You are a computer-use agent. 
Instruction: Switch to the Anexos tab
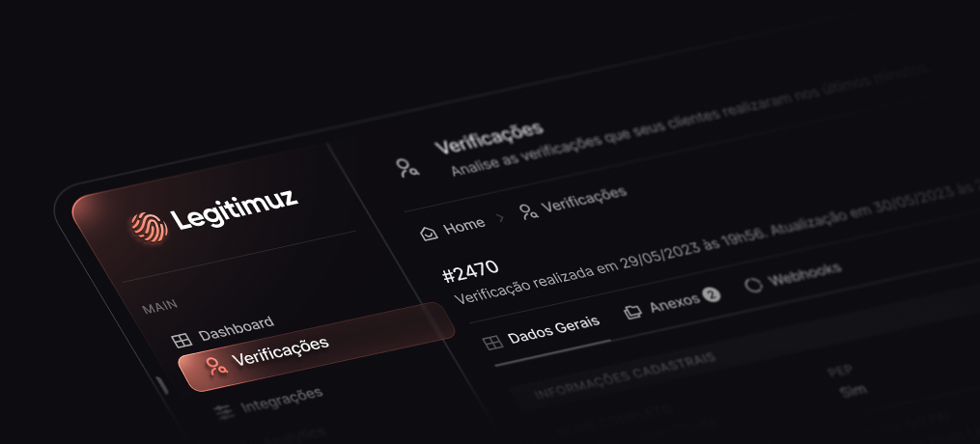coord(673,303)
